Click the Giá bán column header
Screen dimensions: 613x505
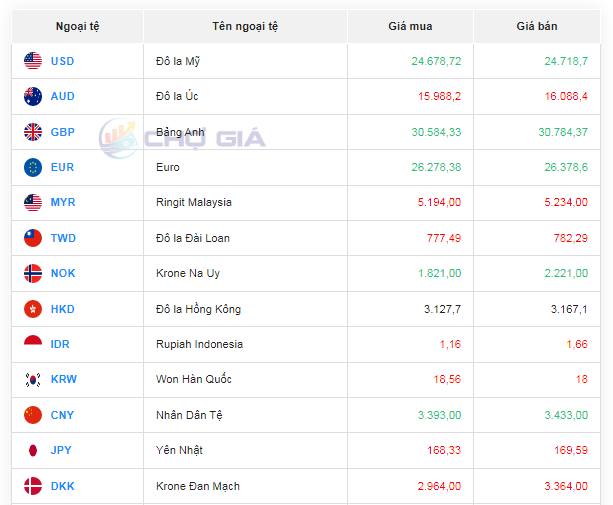tap(537, 26)
